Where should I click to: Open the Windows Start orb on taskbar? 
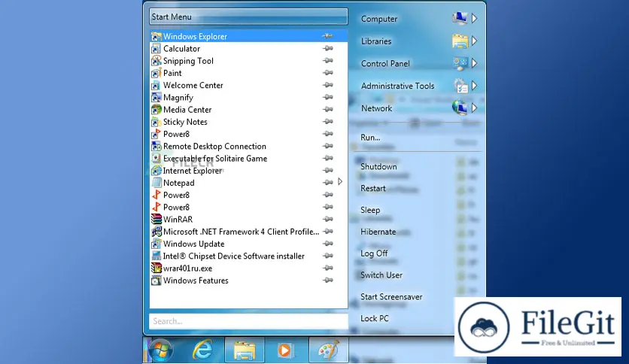161,350
